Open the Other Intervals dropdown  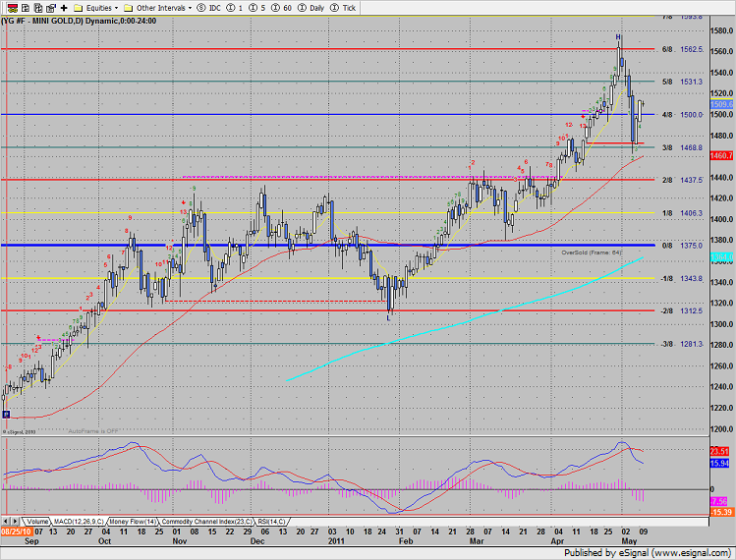tap(158, 8)
